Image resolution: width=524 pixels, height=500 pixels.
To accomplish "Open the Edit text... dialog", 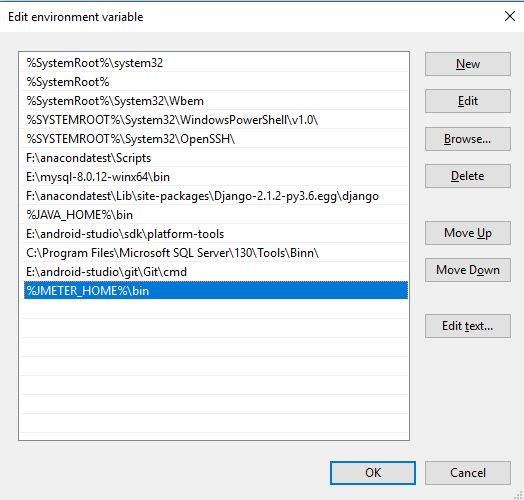I will 468,326.
